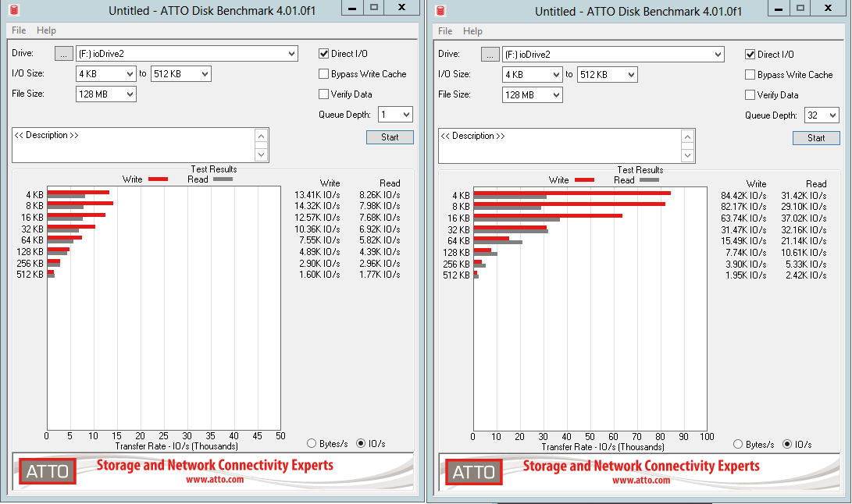The width and height of the screenshot is (852, 504).
Task: Click the 2.42K IO/s read result
Action: (807, 275)
